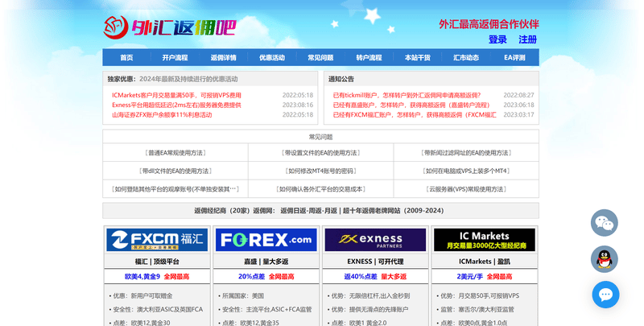Click the Exness Partners broker banner
The height and width of the screenshot is (326, 644).
click(375, 240)
